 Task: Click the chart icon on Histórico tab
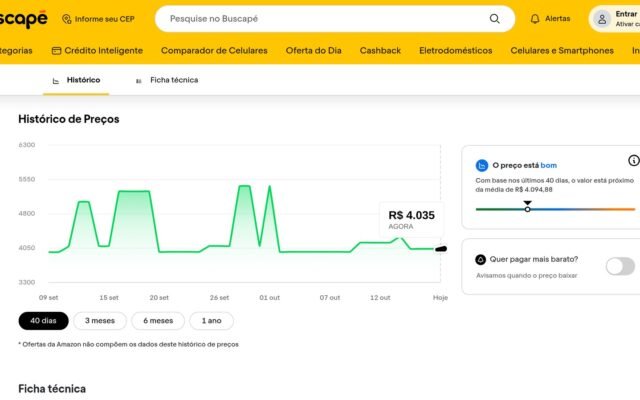click(56, 81)
